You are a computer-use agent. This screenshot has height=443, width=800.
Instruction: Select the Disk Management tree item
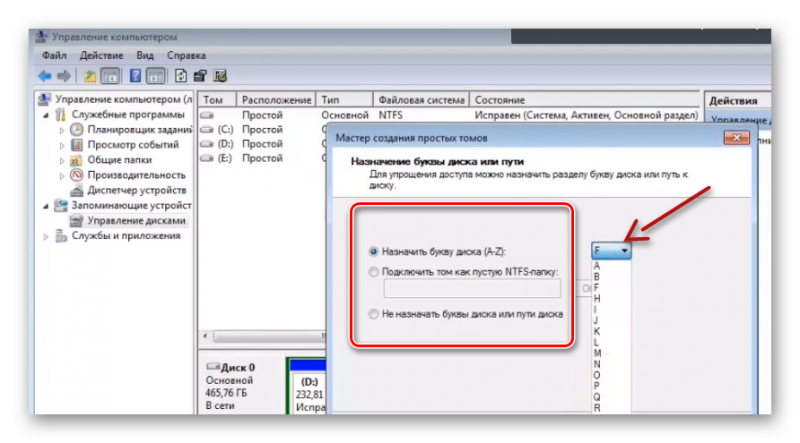pos(136,220)
